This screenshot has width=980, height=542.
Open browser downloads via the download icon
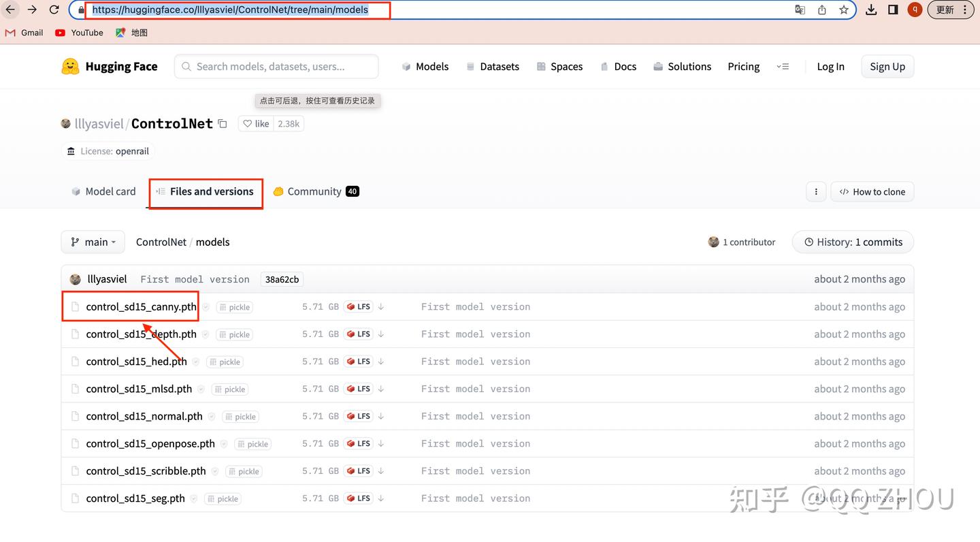coord(871,10)
